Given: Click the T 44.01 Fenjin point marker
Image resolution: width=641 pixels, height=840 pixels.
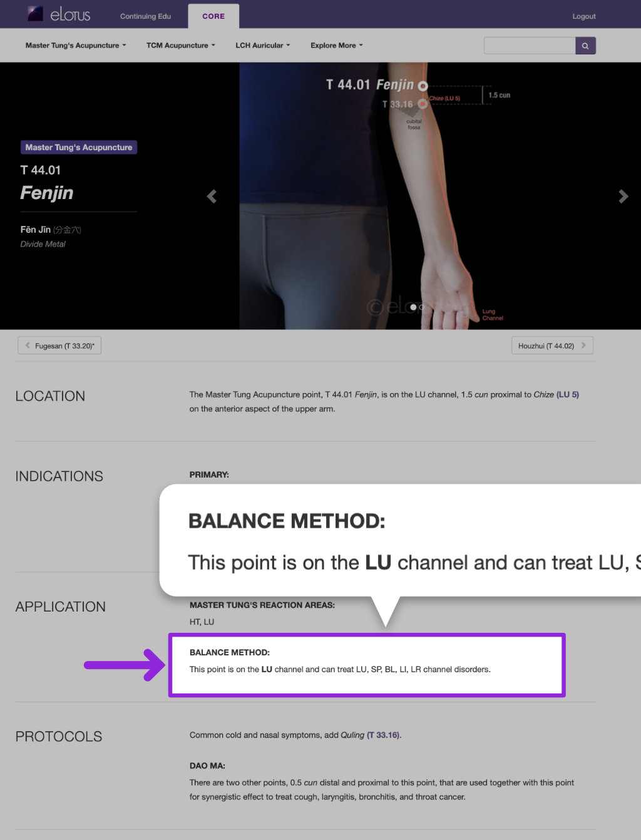Looking at the screenshot, I should [x=423, y=86].
